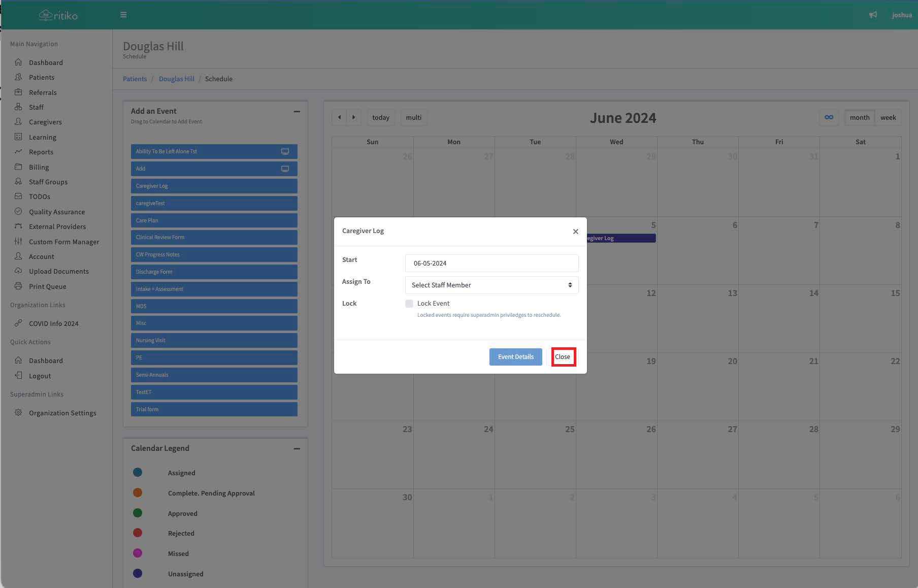Click the Event Details button
The width and height of the screenshot is (918, 588).
(515, 357)
